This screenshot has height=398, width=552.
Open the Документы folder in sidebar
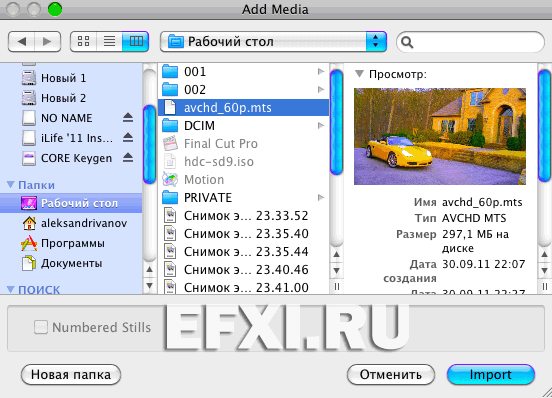(71, 263)
